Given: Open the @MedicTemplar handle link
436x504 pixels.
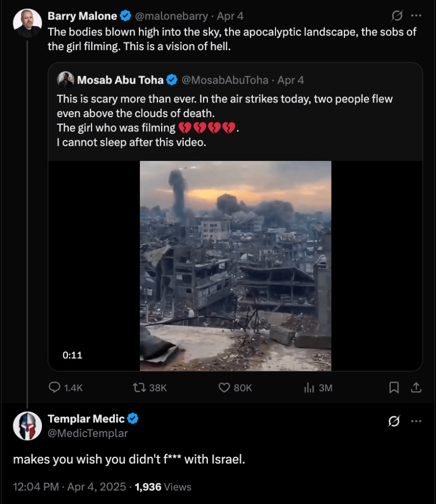Looking at the screenshot, I should [88, 433].
